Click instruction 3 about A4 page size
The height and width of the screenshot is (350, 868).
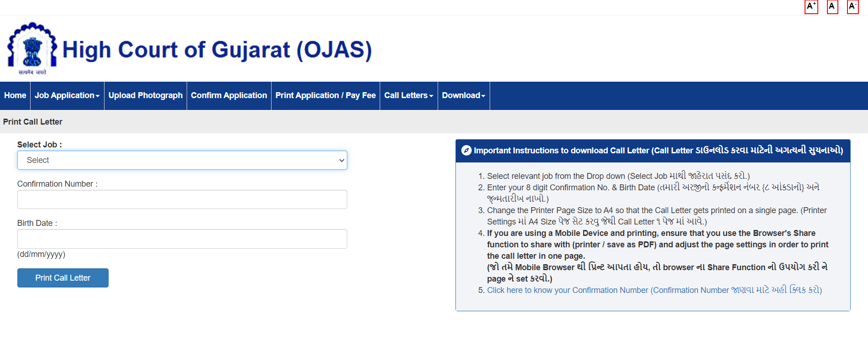click(657, 216)
